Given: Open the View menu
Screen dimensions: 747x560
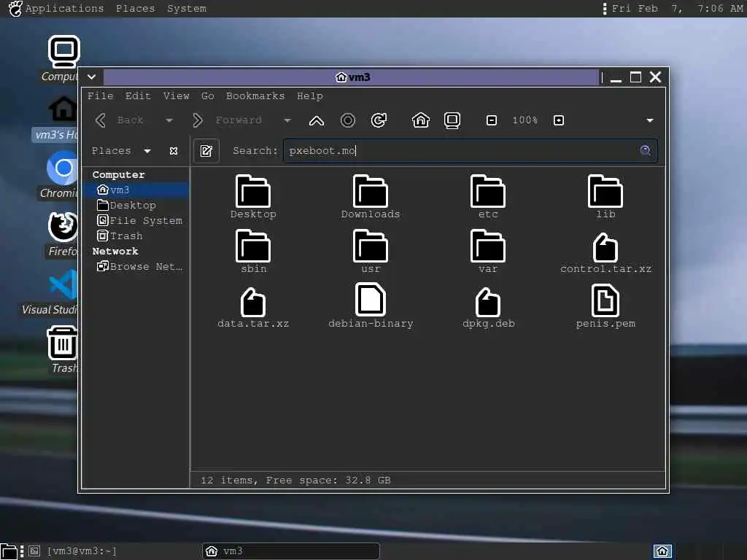Looking at the screenshot, I should tap(177, 96).
